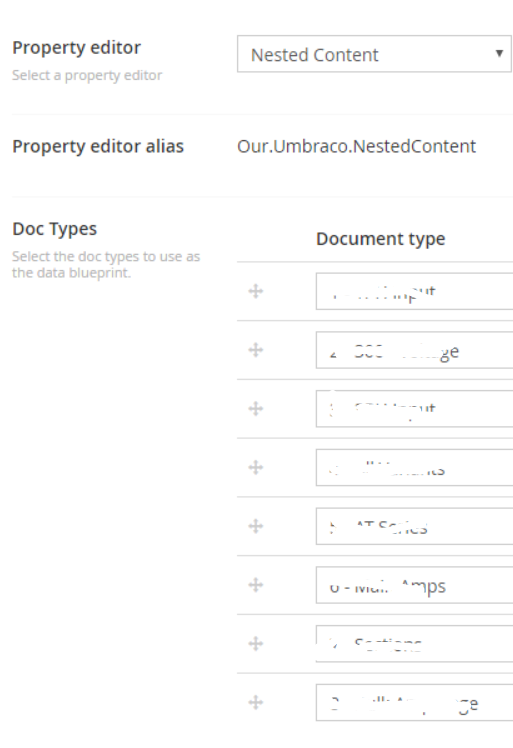Click the Doc Types label
513x748 pixels.
coord(54,229)
